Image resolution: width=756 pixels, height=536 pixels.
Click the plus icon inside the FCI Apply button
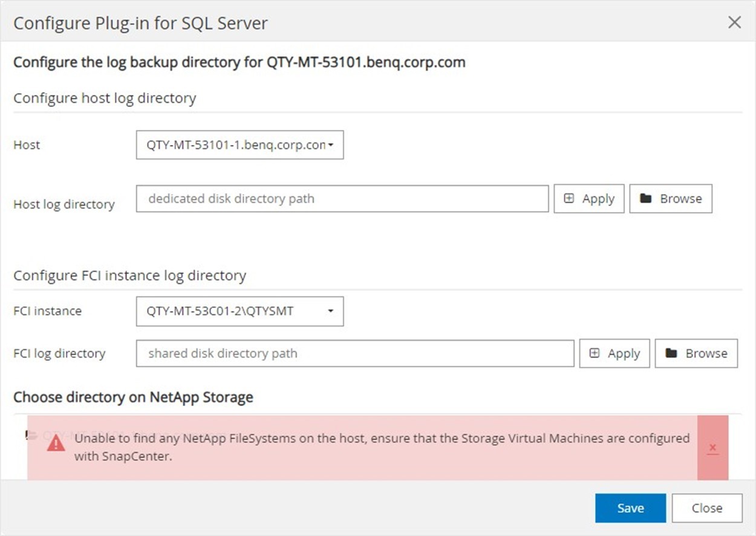[595, 354]
